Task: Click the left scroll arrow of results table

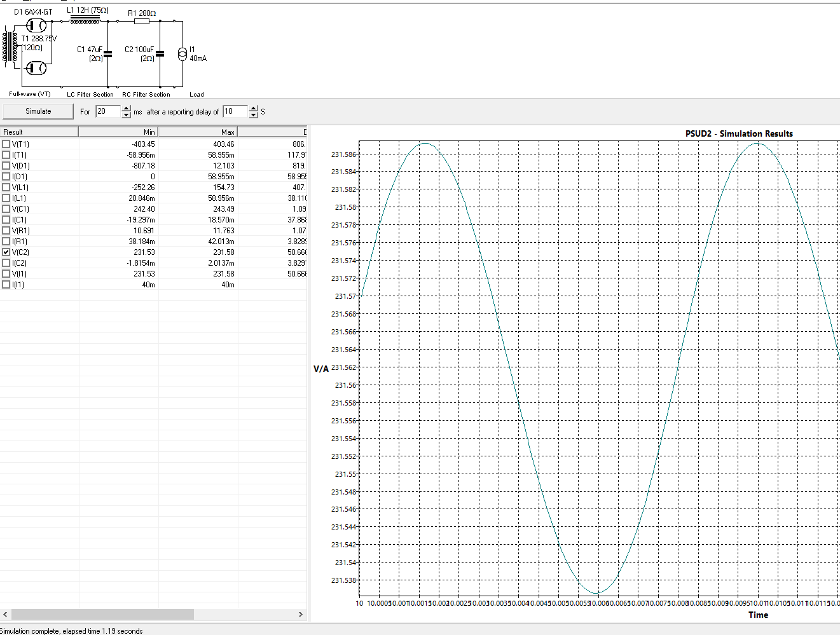Action: tap(5, 614)
